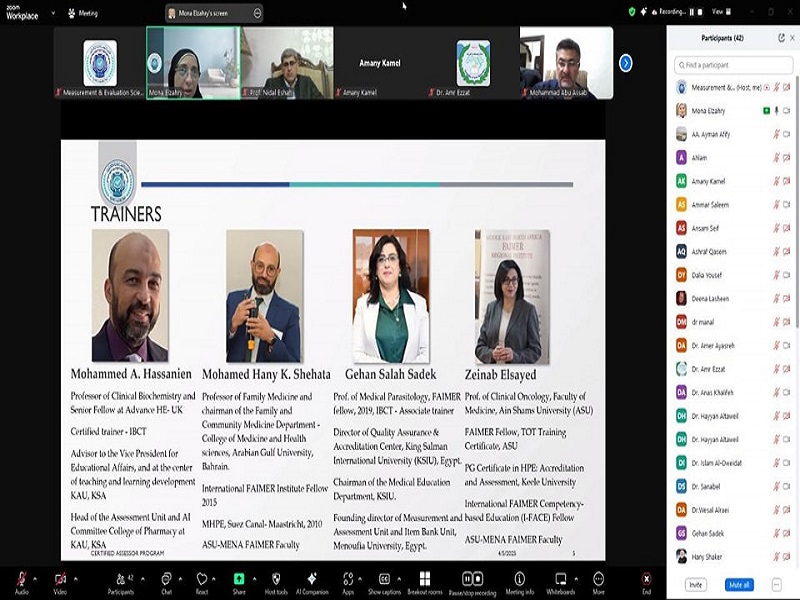This screenshot has width=800, height=600.
Task: Open the View menu at top
Action: point(721,12)
